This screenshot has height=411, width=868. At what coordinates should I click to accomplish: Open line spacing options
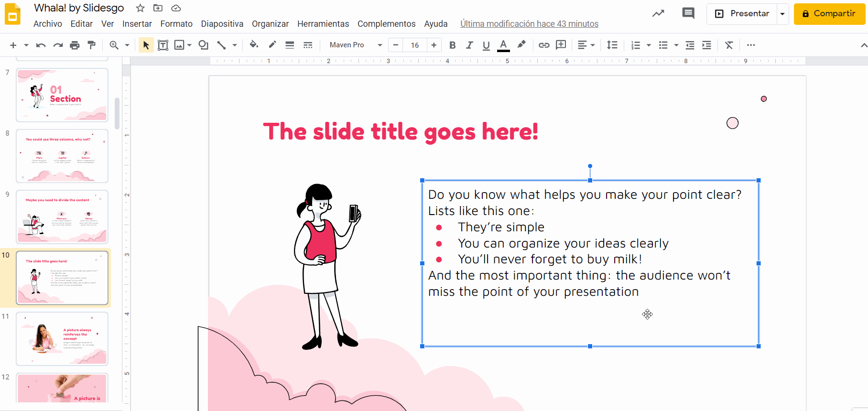[612, 45]
